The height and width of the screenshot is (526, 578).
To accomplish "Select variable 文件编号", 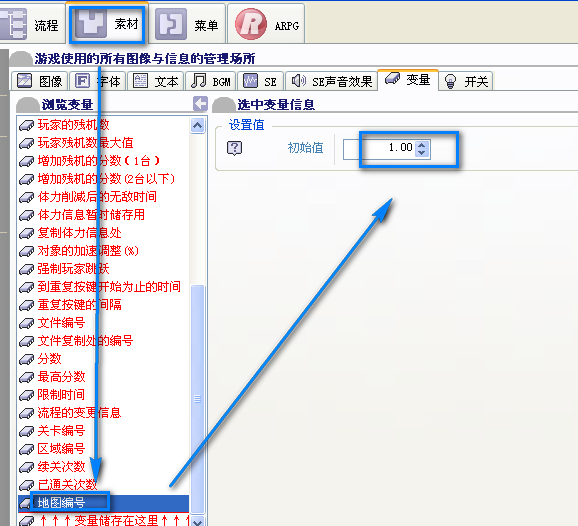I will [61, 323].
